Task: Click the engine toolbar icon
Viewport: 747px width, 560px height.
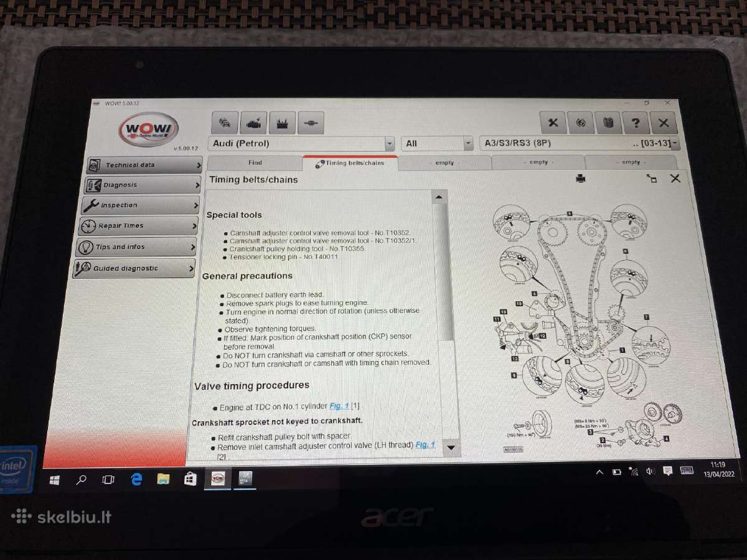Action: tap(254, 123)
